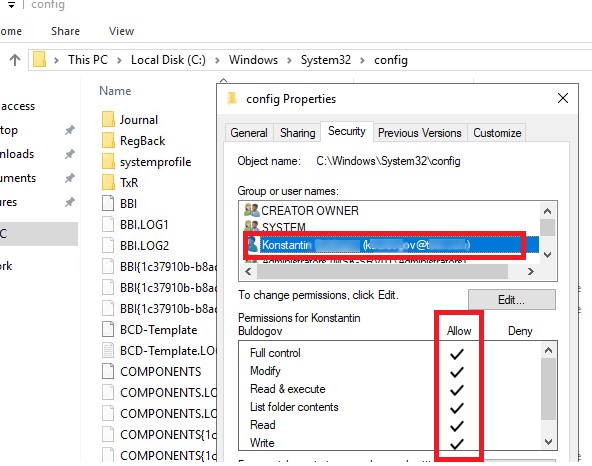Select the BBI.LOG1 file icon

108,224
